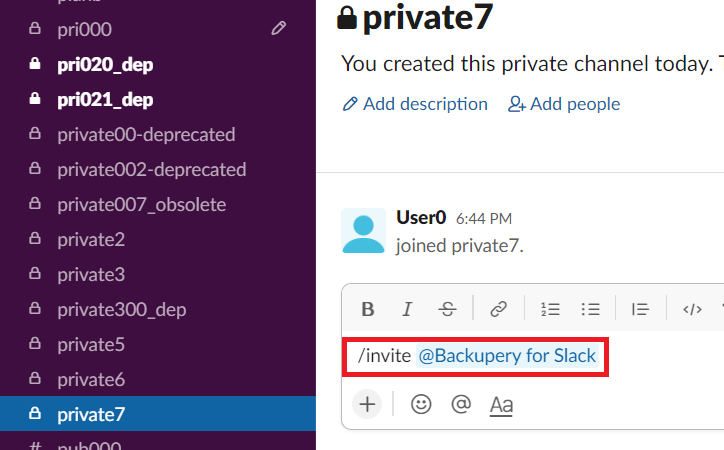Screen dimensions: 724x450
Task: Toggle italic text formatting
Action: point(407,309)
